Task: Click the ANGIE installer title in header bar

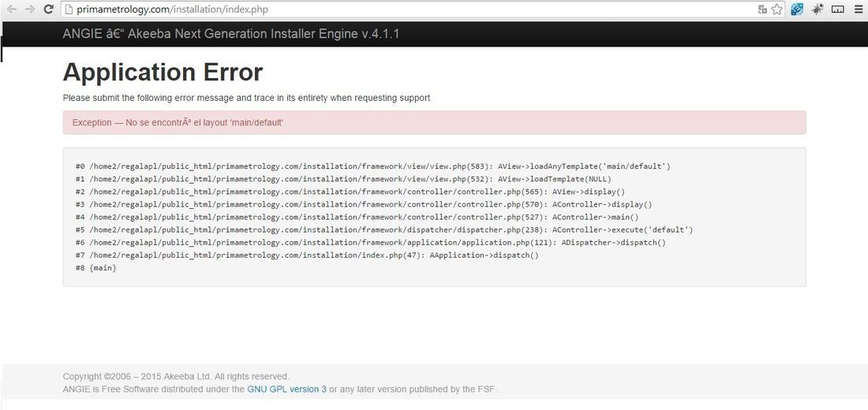Action: click(231, 34)
